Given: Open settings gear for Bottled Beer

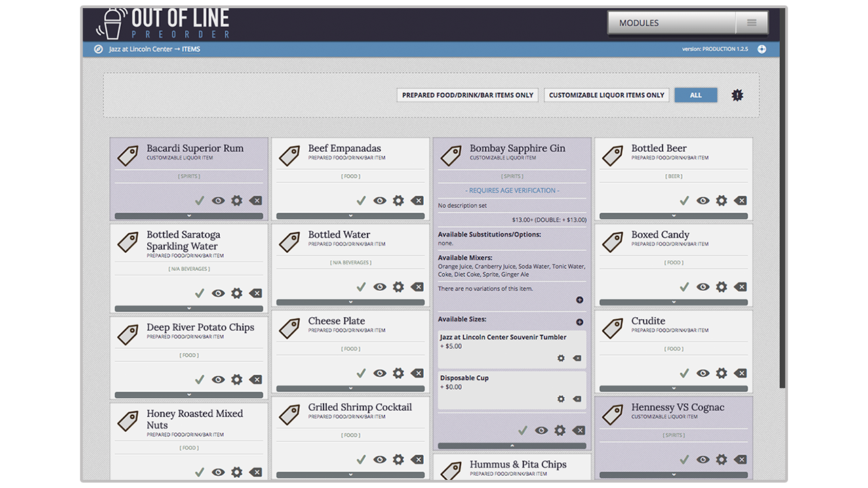Looking at the screenshot, I should tap(722, 201).
